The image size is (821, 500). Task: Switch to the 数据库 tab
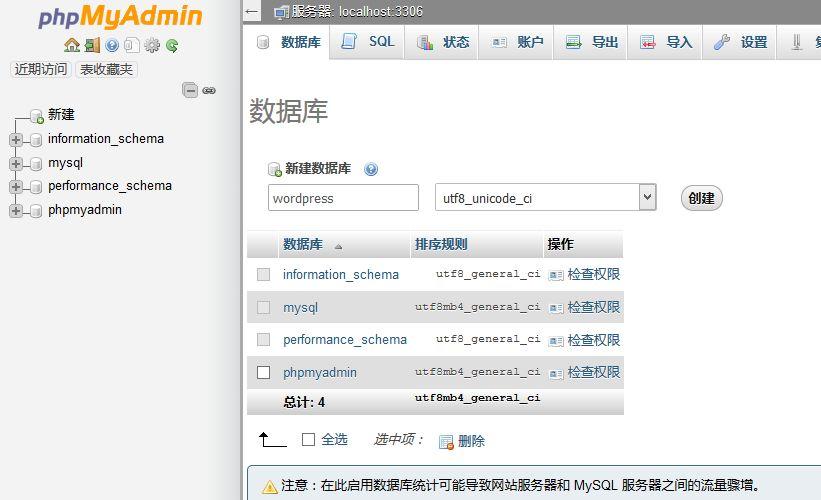coord(286,42)
